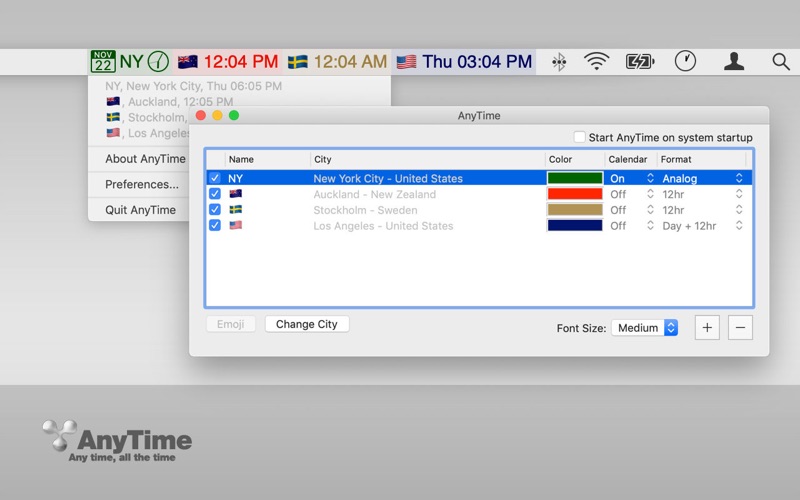
Task: Uncheck the Los Angeles row checkbox
Action: [x=214, y=226]
